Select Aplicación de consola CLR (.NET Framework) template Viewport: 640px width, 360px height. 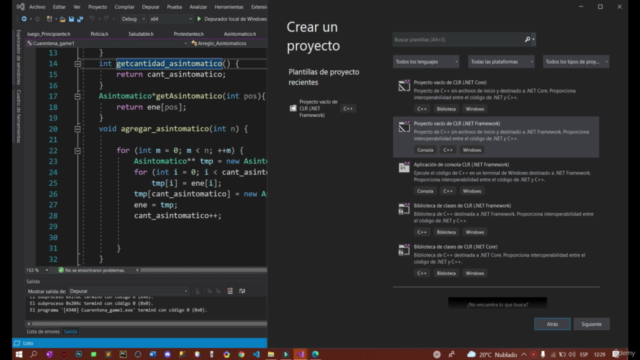click(496, 178)
